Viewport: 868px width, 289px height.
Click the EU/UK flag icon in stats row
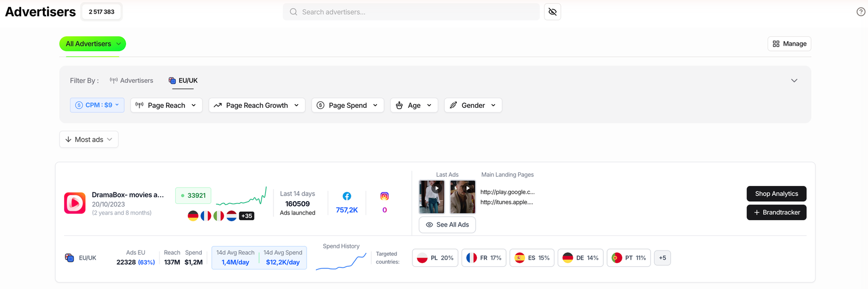pyautogui.click(x=69, y=258)
